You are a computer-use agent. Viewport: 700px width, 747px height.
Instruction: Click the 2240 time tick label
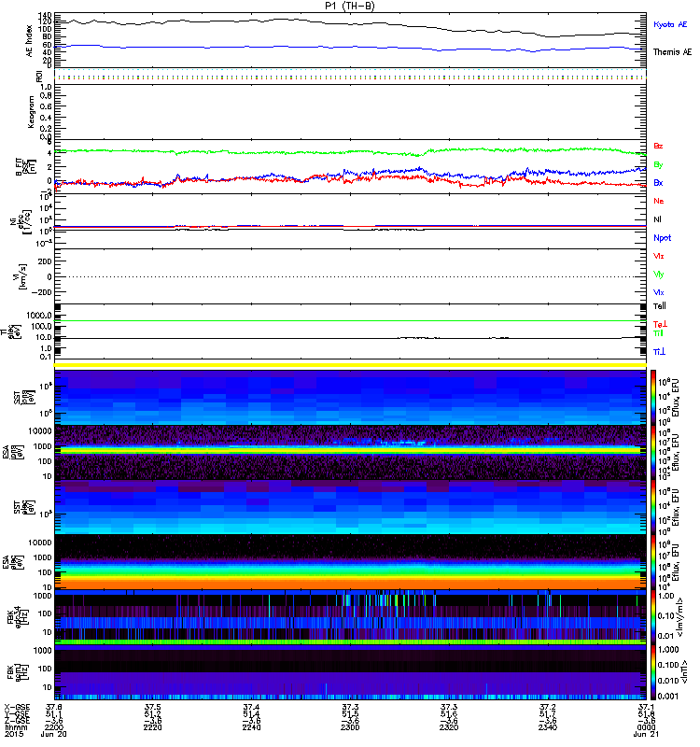coord(251,727)
